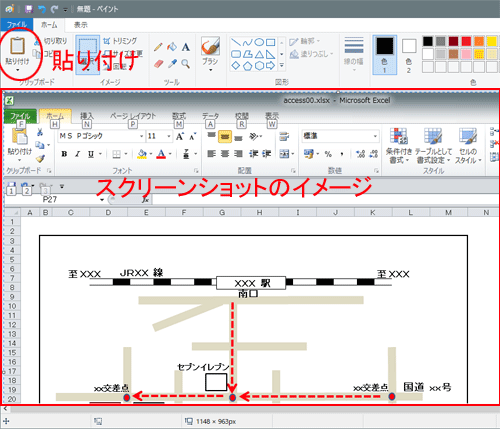Open the ブラシ brushes dropdown arrow
Screen dimensions: 500x429
pyautogui.click(x=210, y=70)
